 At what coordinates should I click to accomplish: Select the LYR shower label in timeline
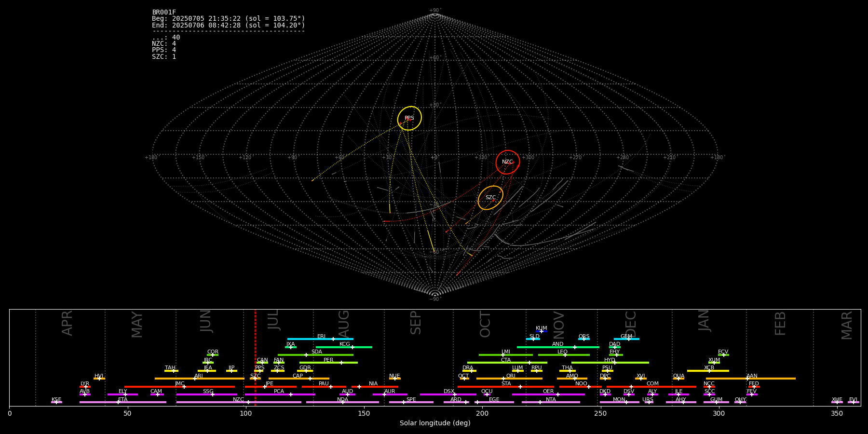(85, 384)
